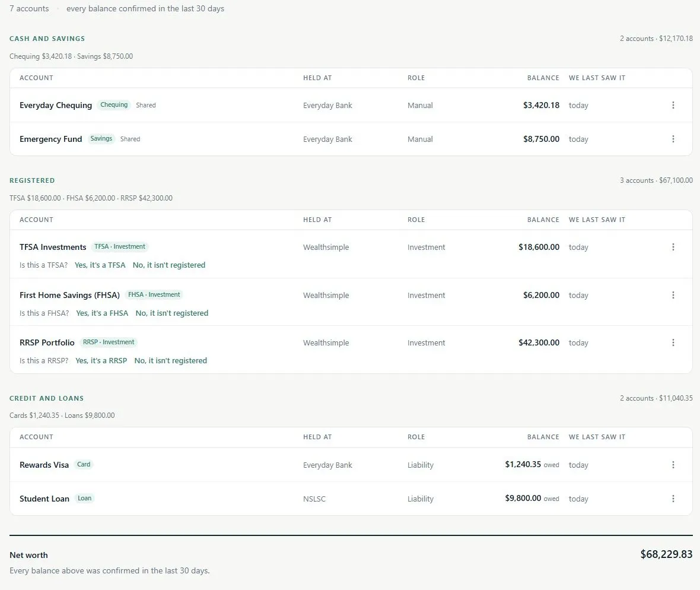Click the "TFSA · Investment" tag

(120, 246)
